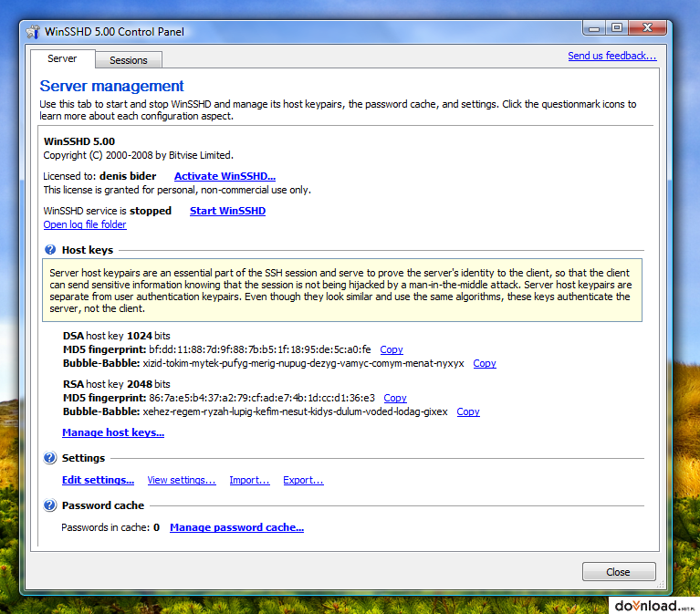Click the RSA fingerprint text 86:7a:e5:b4

click(262, 398)
